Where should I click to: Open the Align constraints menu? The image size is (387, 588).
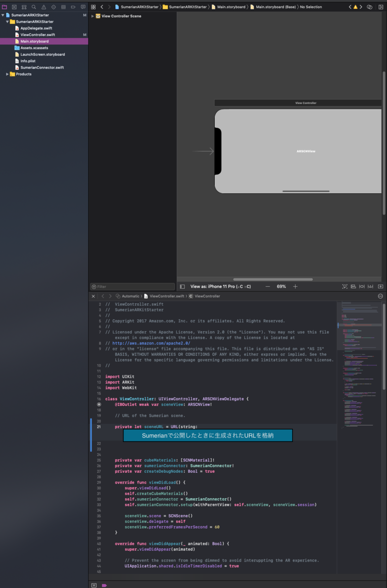[x=354, y=286]
